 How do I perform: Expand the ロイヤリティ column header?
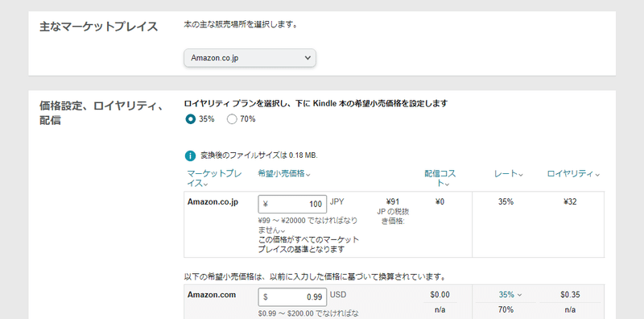pyautogui.click(x=573, y=174)
